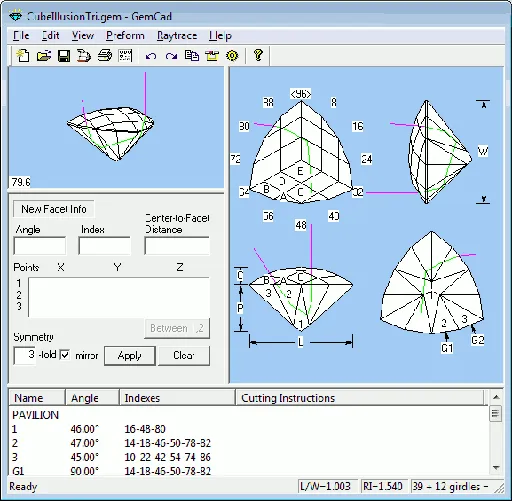Click the 79.6 value in 3D view

(21, 182)
